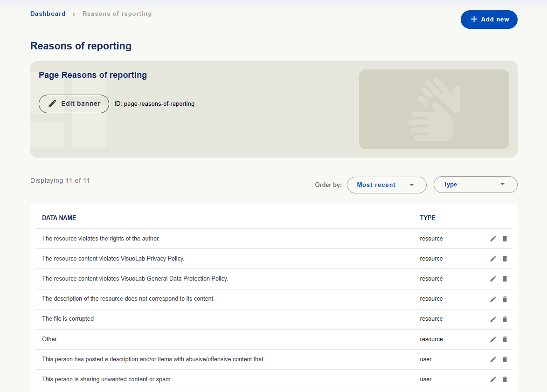Click the DATA NAME column header
Screen dimensions: 547x392
[59, 218]
